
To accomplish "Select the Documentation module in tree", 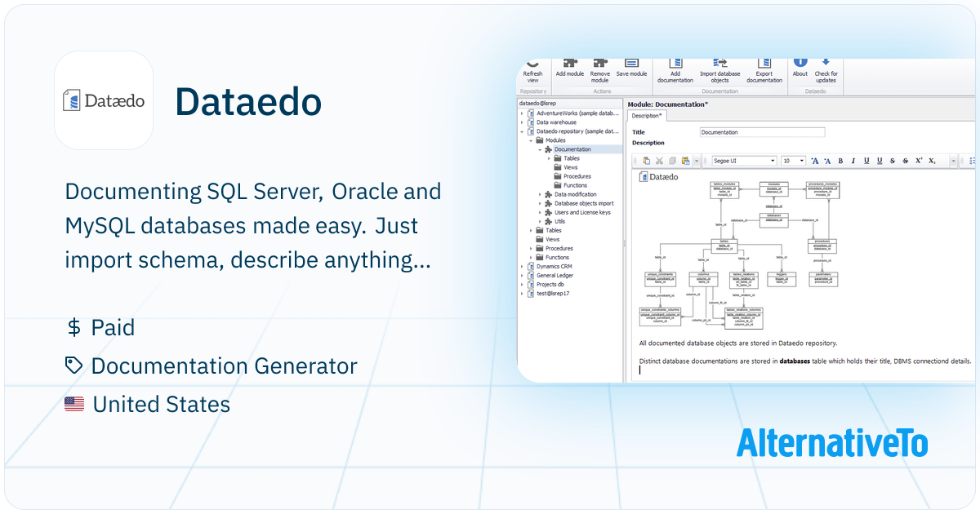I will pos(572,149).
